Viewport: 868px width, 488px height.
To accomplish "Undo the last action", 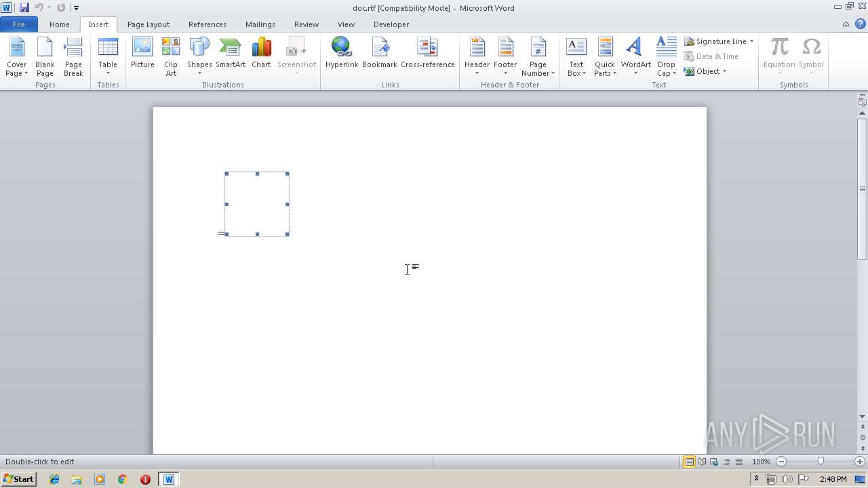I will pos(39,7).
